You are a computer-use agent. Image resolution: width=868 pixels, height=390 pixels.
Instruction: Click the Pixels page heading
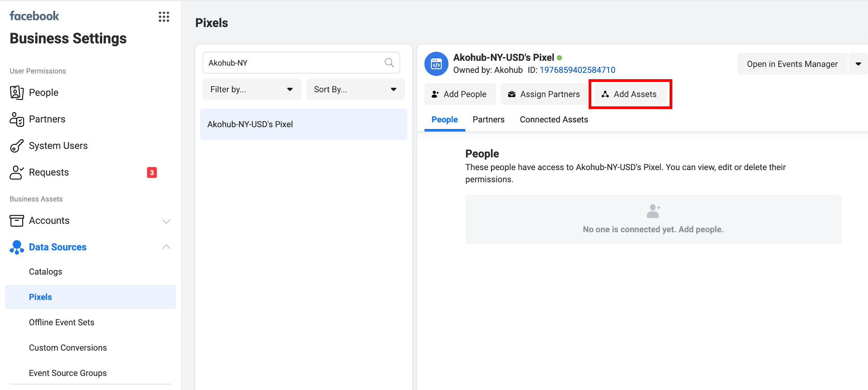pos(212,23)
